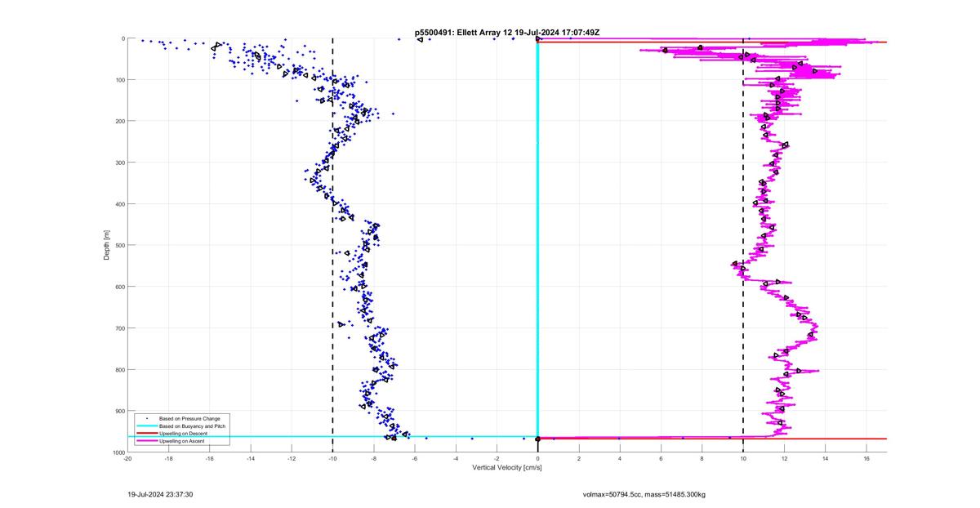Click the x-axis tick label '8'
This screenshot has width=980, height=508.
click(x=702, y=459)
